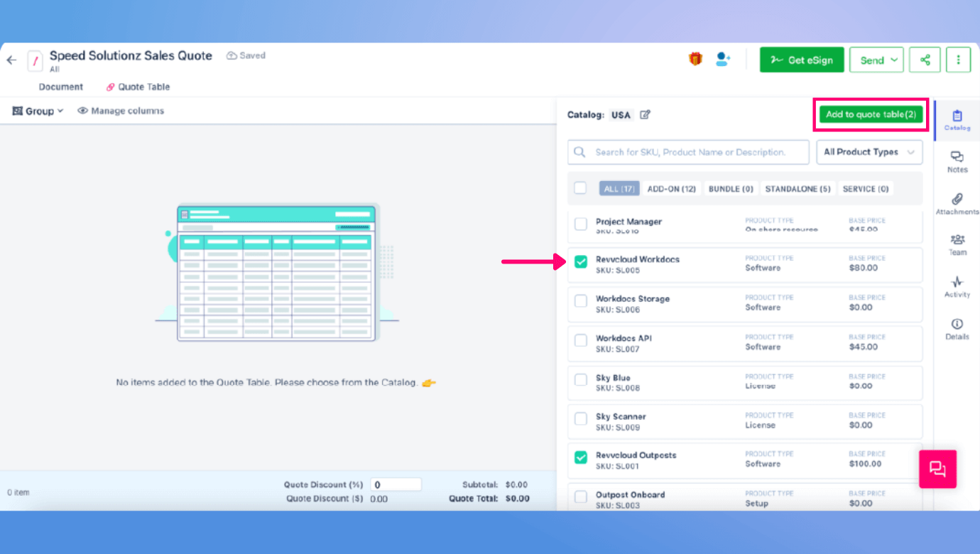The image size is (980, 554).
Task: Open the Activity side panel
Action: pyautogui.click(x=957, y=287)
